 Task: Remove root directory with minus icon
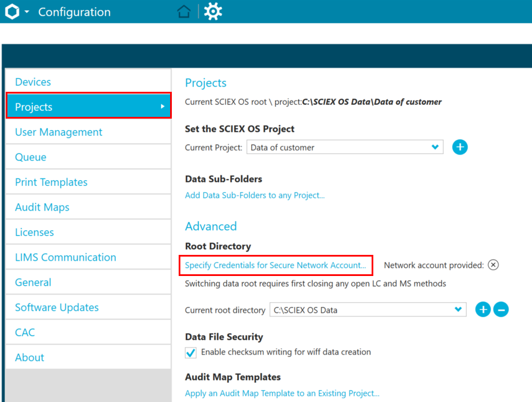point(501,310)
